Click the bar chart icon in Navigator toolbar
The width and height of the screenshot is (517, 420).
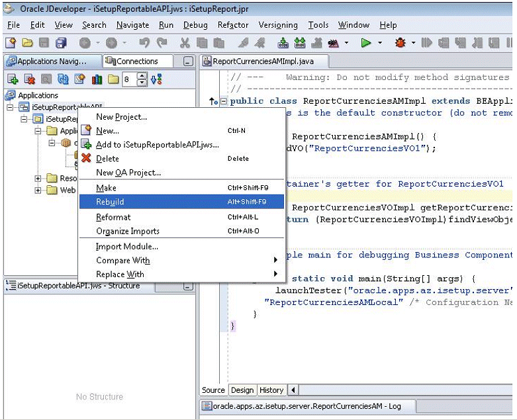click(97, 79)
